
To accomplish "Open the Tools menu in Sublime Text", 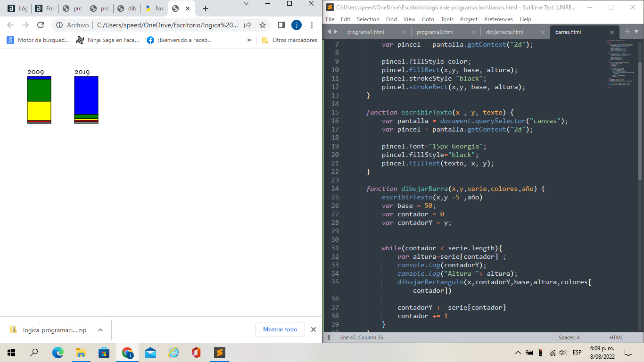I will tap(447, 19).
